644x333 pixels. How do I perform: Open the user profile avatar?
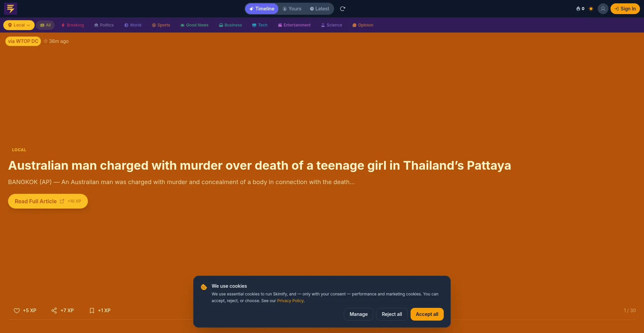[x=603, y=9]
